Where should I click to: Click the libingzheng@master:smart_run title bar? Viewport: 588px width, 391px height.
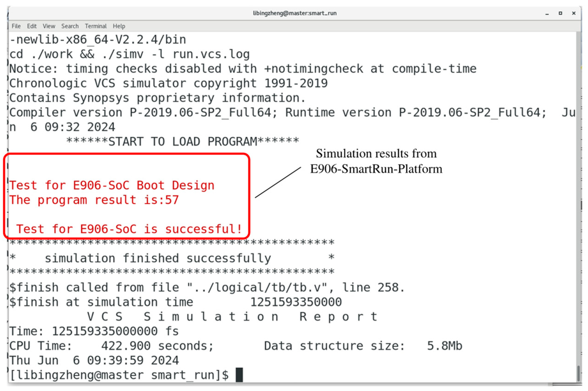[295, 13]
